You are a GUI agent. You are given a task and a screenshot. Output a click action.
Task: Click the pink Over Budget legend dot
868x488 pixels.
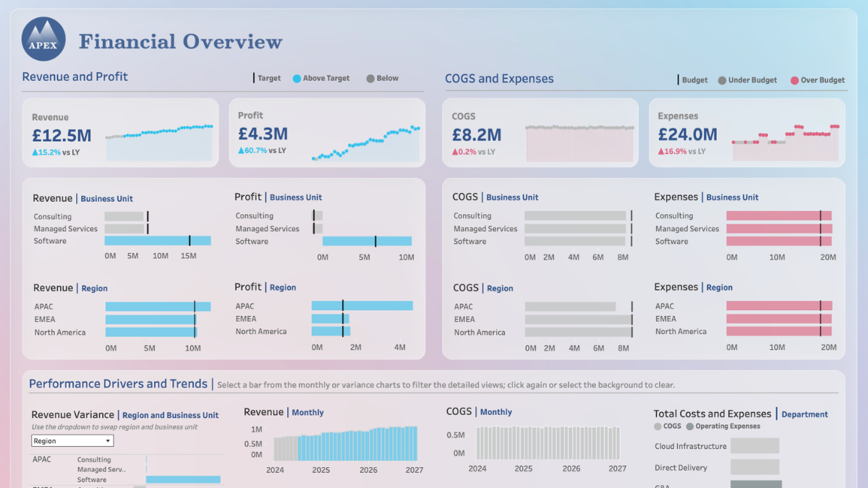(x=794, y=80)
